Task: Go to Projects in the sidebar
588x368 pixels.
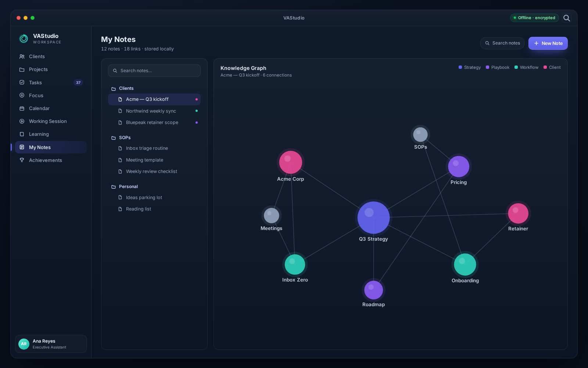Action: click(51, 70)
